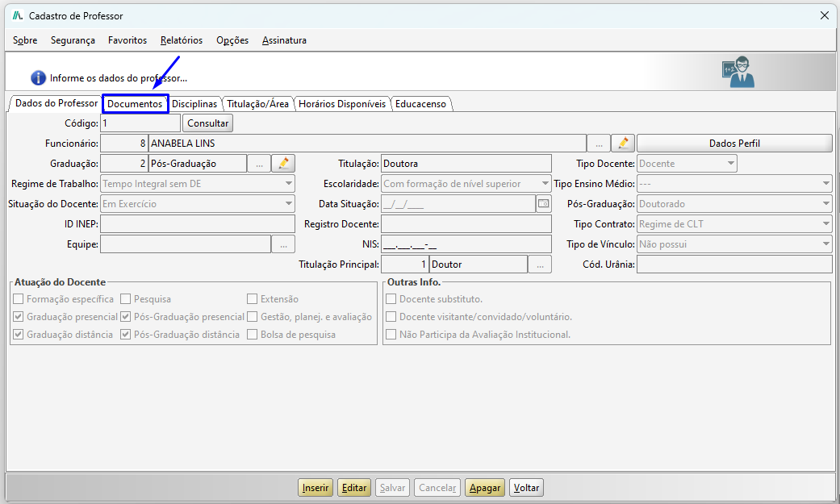Image resolution: width=840 pixels, height=504 pixels.
Task: Toggle Pesquisa checkbox
Action: (125, 299)
